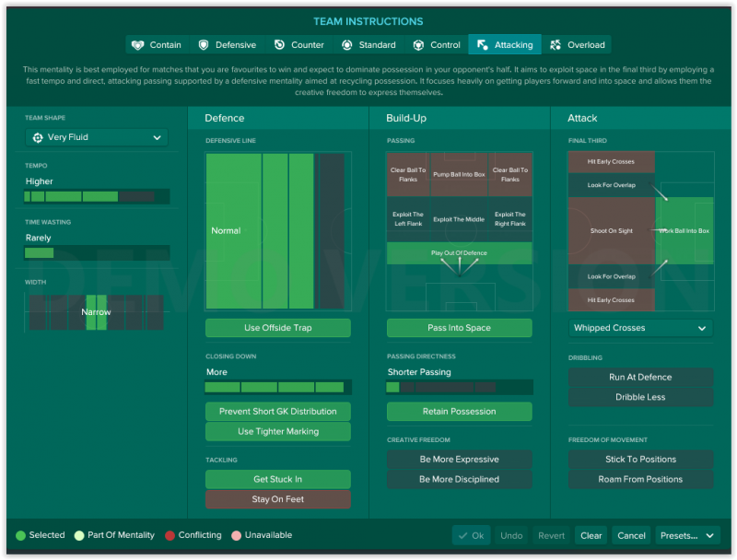Click the Control mentality icon
The image size is (737, 560).
click(418, 45)
